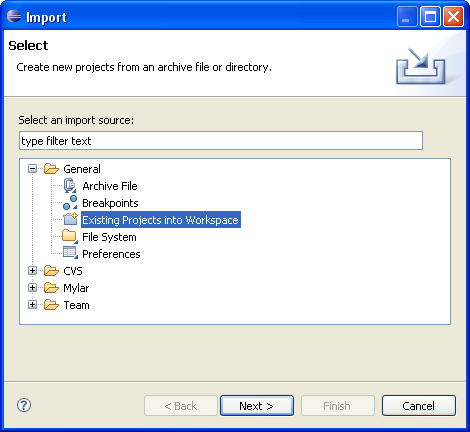
Task: Select the General category label
Action: (82, 169)
